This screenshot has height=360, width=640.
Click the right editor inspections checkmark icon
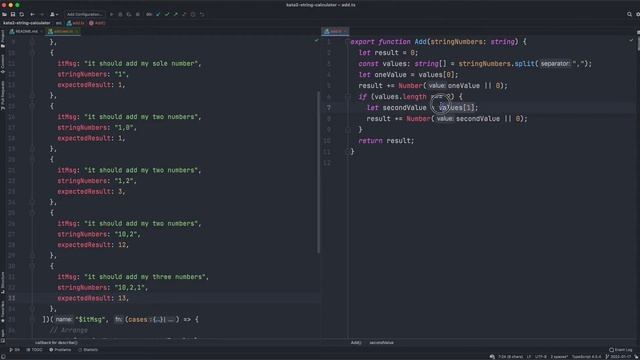[x=631, y=40]
